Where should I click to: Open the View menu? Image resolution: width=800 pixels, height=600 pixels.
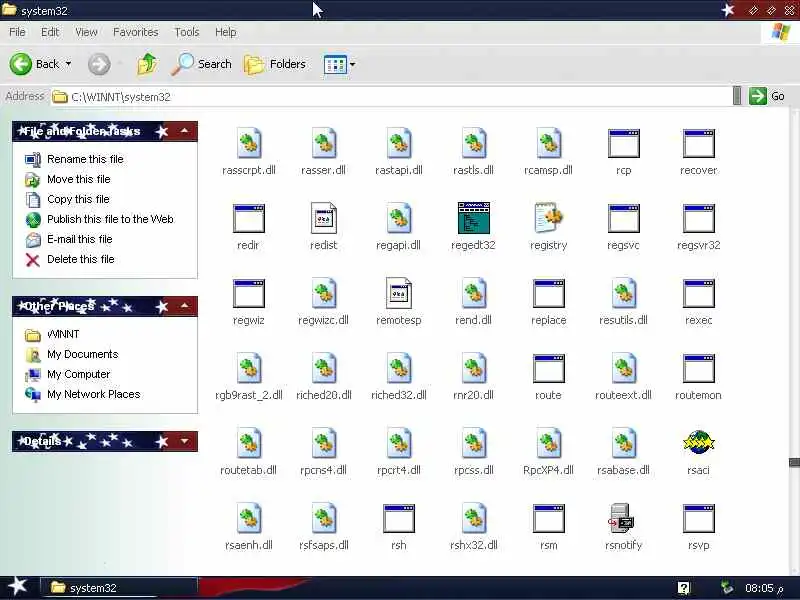point(86,32)
